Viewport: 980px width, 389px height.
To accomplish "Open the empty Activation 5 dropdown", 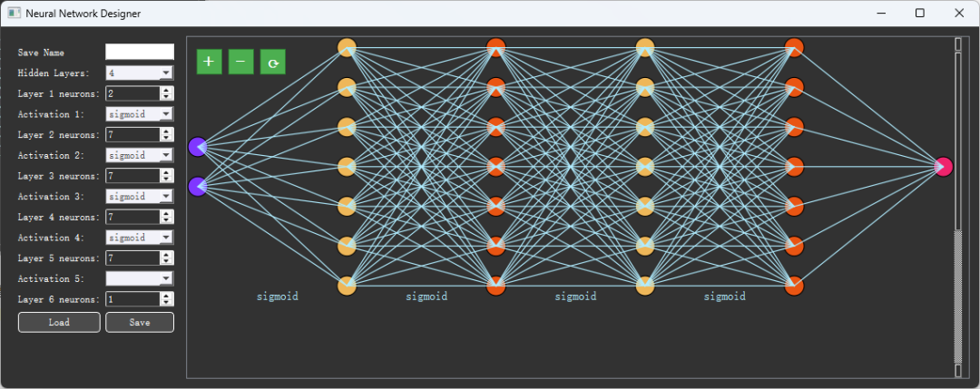I will pos(140,278).
